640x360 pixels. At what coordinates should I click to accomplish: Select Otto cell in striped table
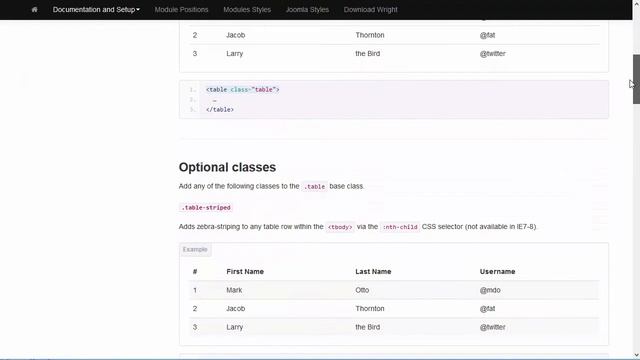362,290
